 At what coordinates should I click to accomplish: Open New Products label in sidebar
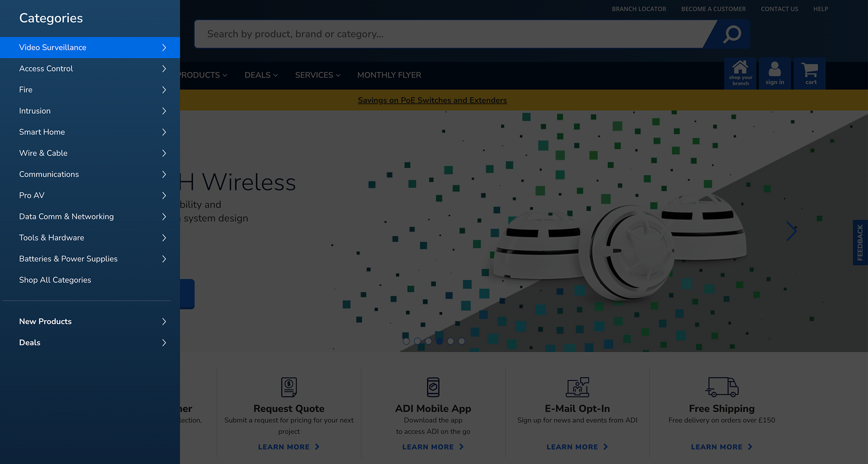pyautogui.click(x=45, y=322)
